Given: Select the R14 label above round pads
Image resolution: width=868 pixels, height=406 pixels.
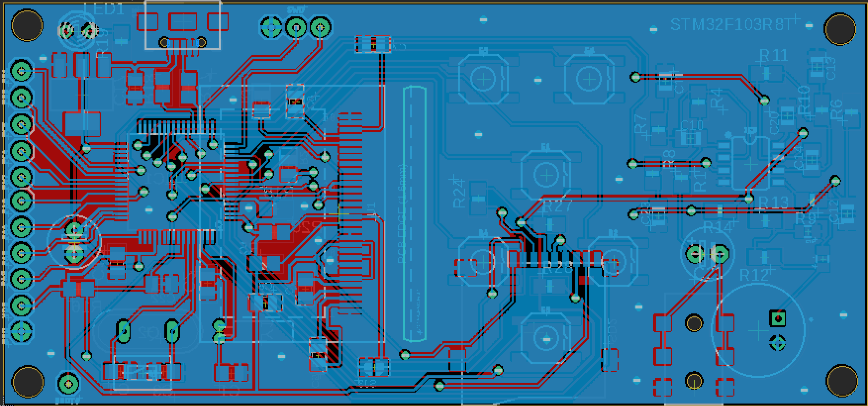Looking at the screenshot, I should click(718, 227).
